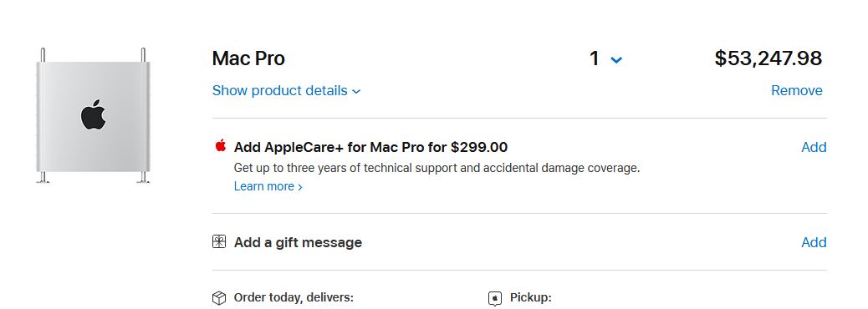Add AppleCare+ for Mac Pro
868x309 pixels.
coord(814,147)
